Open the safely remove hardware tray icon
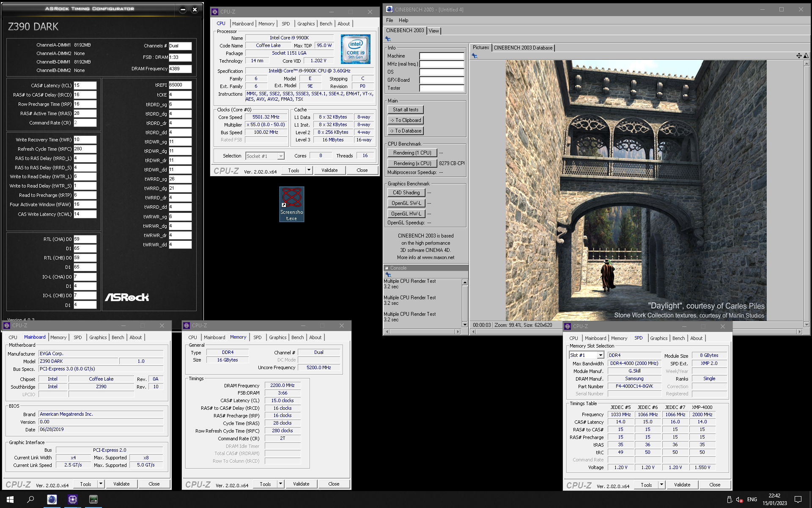Viewport: 812px width, 508px height. tap(729, 500)
